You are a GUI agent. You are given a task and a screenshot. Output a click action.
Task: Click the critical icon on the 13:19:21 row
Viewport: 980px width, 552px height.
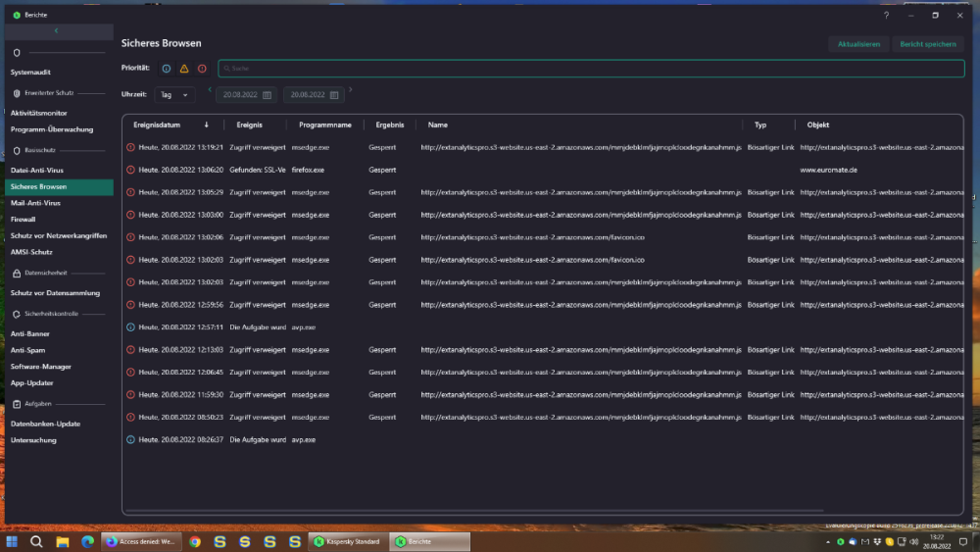130,147
